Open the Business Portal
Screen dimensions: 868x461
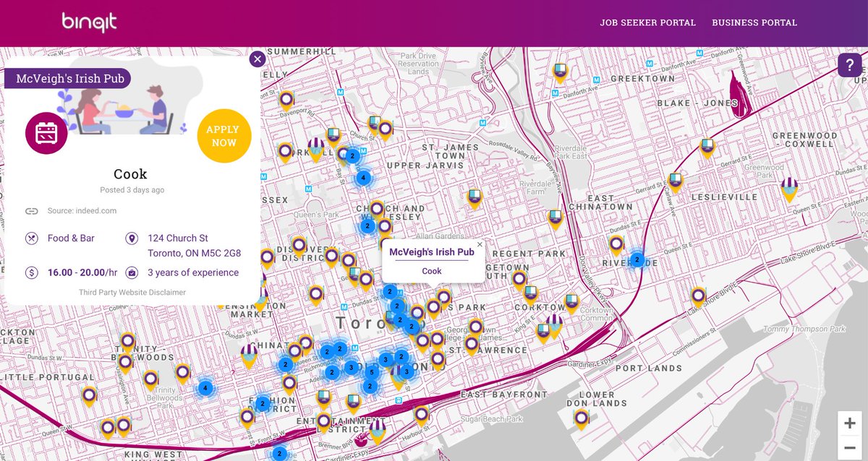tap(754, 22)
